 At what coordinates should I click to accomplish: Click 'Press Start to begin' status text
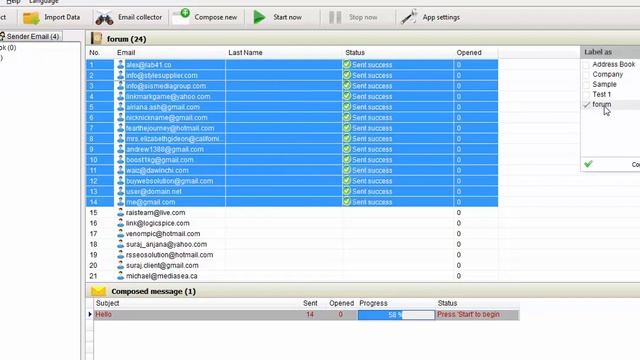468,315
